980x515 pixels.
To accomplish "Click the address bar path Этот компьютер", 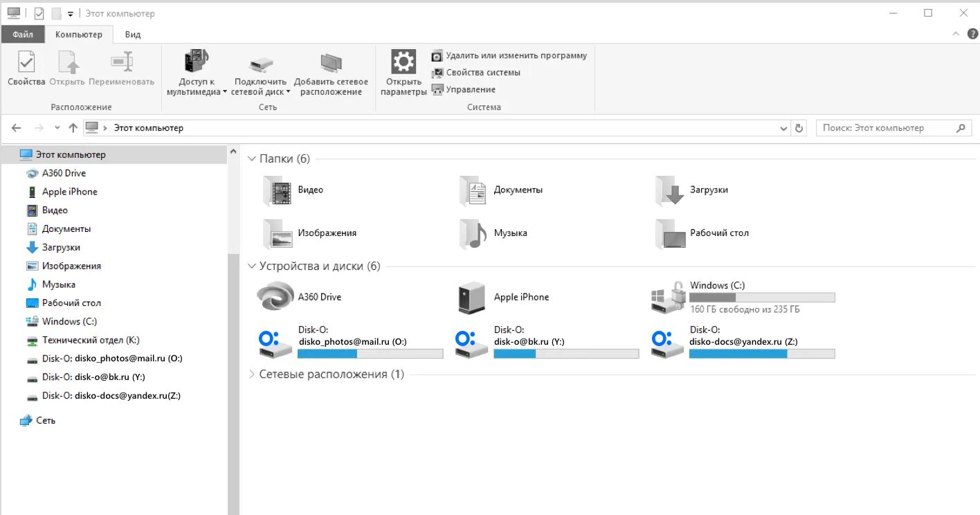I will 149,128.
